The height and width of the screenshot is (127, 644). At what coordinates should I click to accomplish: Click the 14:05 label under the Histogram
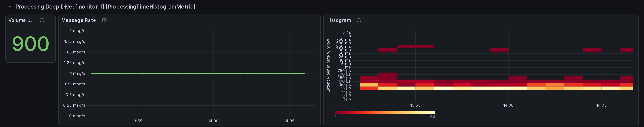tap(602, 105)
